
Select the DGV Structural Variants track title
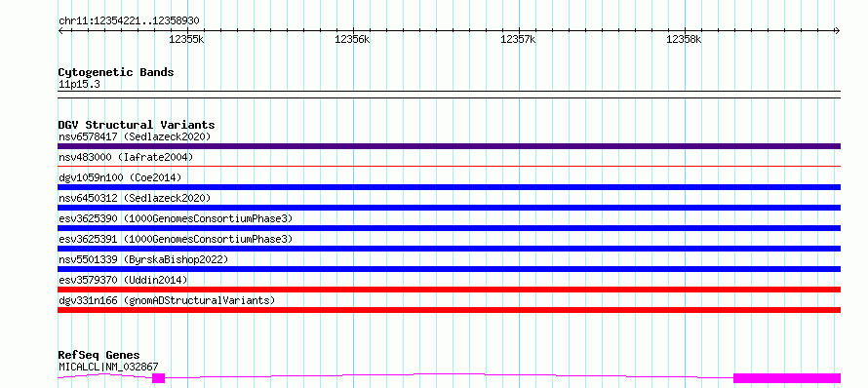tap(137, 125)
